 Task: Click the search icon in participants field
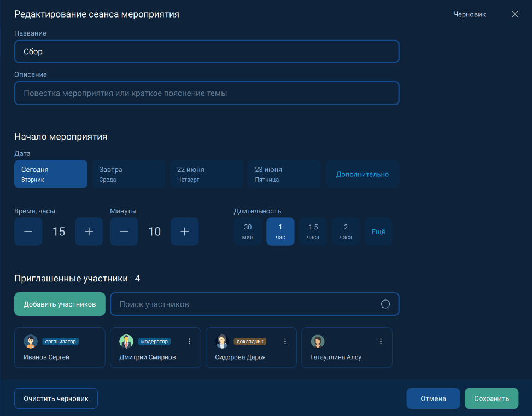click(x=385, y=304)
